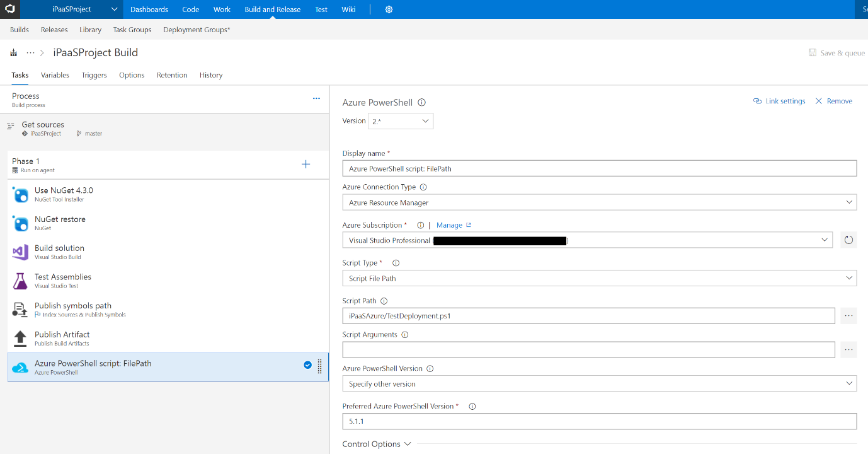868x454 pixels.
Task: Open the Azure Subscription dropdown
Action: [x=588, y=240]
